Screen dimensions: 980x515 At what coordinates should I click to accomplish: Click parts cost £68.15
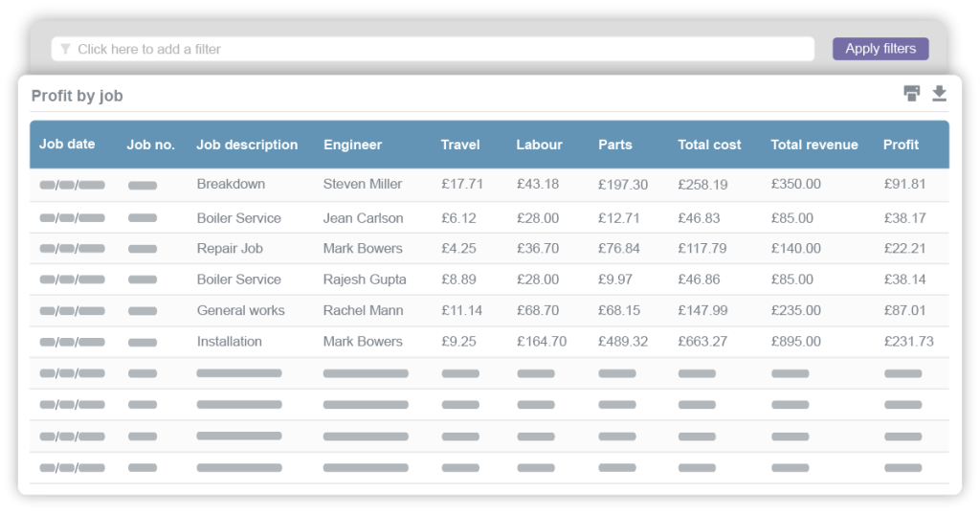619,310
